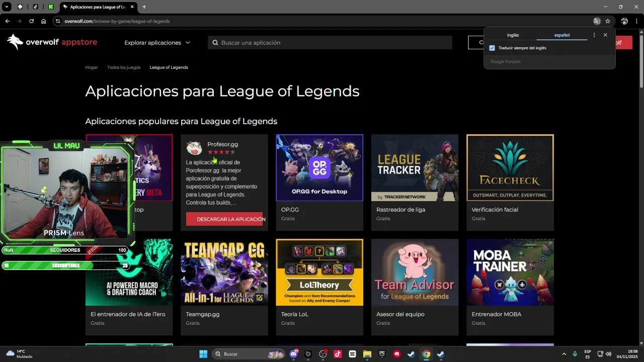The height and width of the screenshot is (362, 644).
Task: Click the search magnifier icon in Overwolf
Action: [215, 43]
